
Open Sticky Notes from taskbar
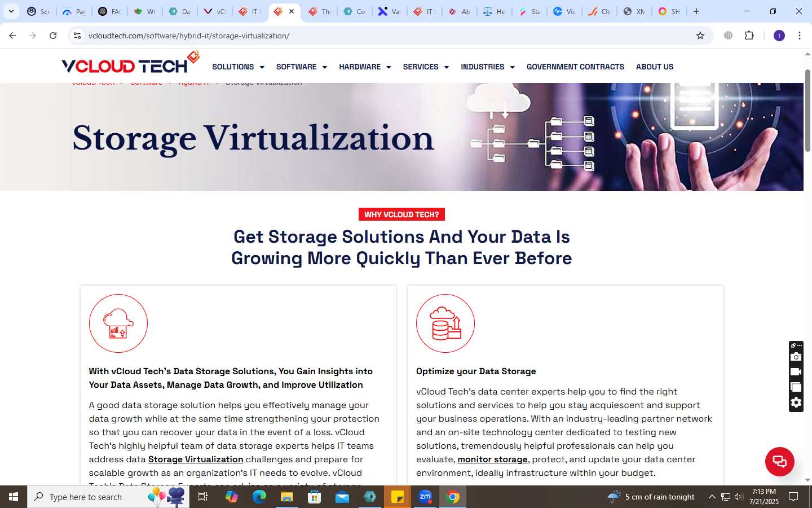click(x=398, y=497)
